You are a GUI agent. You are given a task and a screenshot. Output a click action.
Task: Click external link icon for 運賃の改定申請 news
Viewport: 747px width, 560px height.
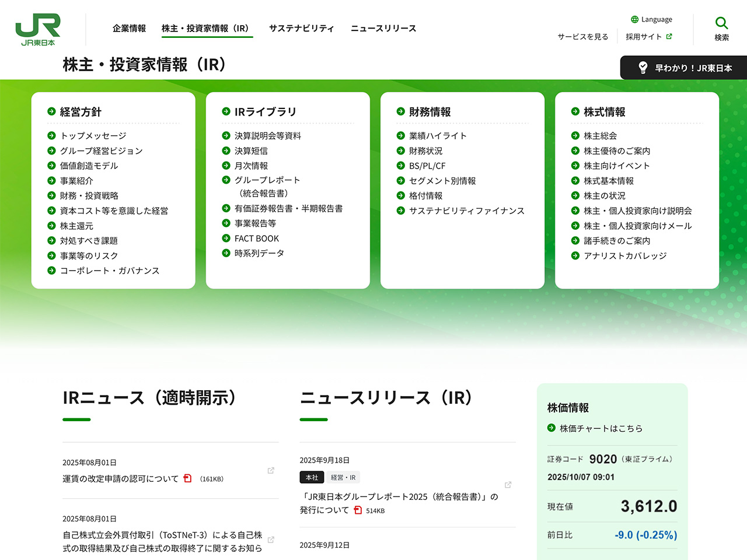pos(271,470)
